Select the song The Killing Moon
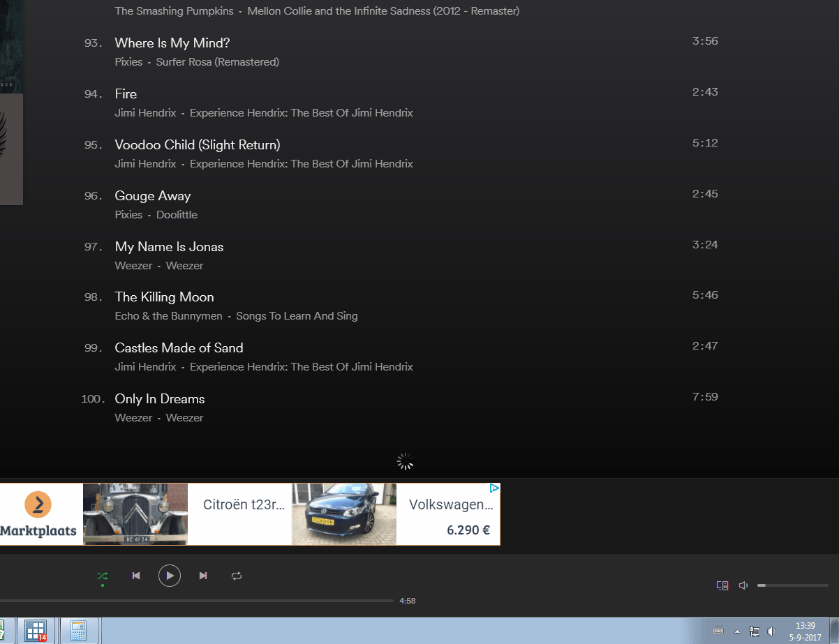Viewport: 839px width, 644px height. 164,297
